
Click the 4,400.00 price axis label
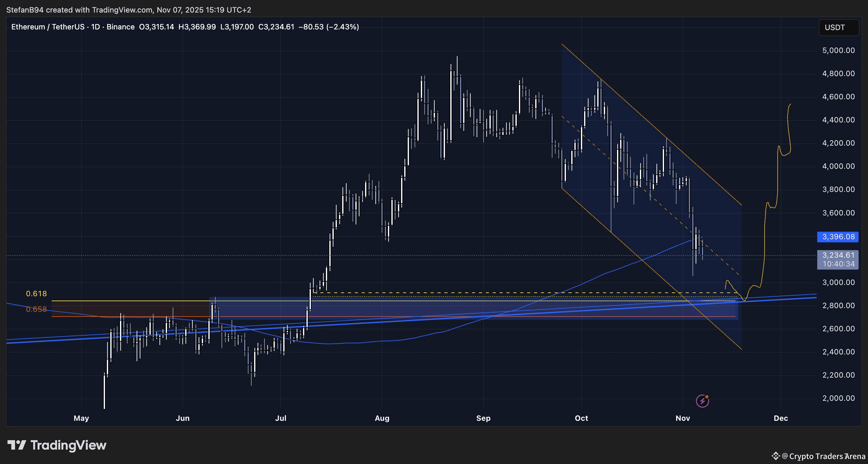pyautogui.click(x=839, y=120)
